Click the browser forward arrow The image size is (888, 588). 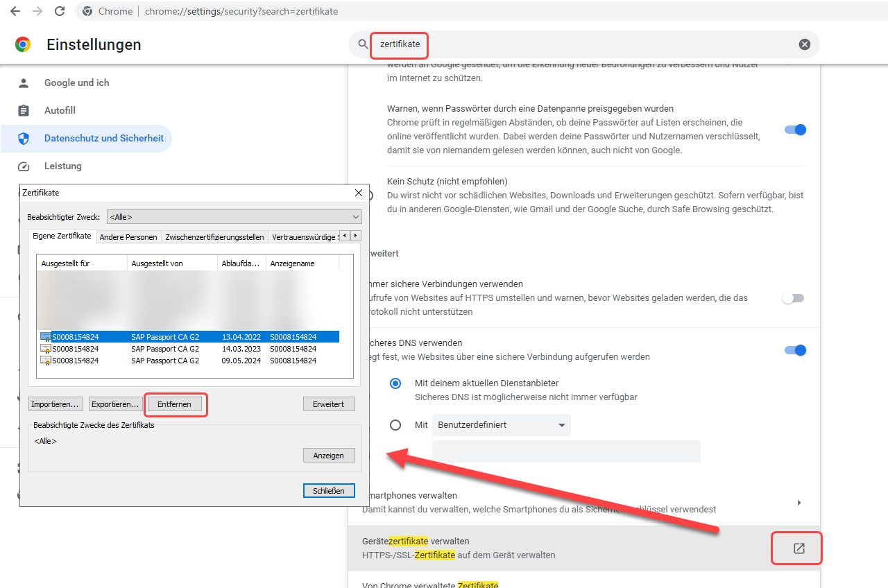click(37, 11)
